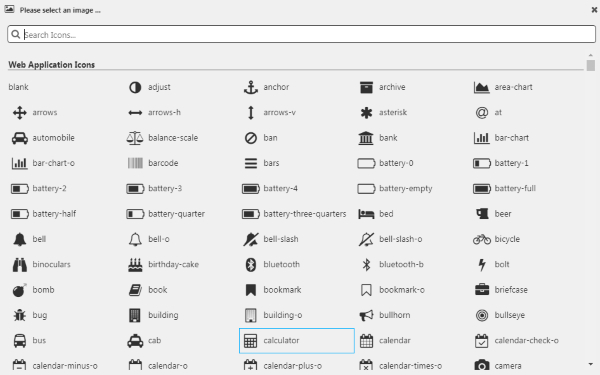Image resolution: width=600 pixels, height=375 pixels.
Task: Close the image selection dialog
Action: (594, 10)
